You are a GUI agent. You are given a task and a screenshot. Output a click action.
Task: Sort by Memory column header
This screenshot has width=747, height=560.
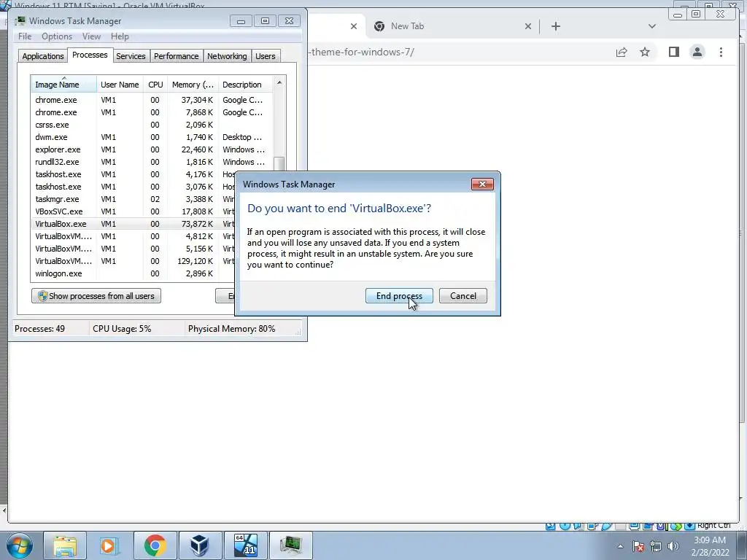(x=193, y=85)
